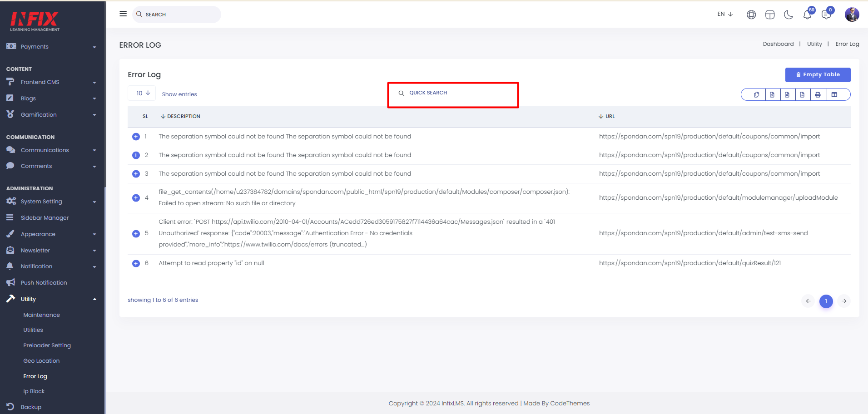Select page 1 in pagination
This screenshot has width=868, height=414.
pyautogui.click(x=826, y=301)
